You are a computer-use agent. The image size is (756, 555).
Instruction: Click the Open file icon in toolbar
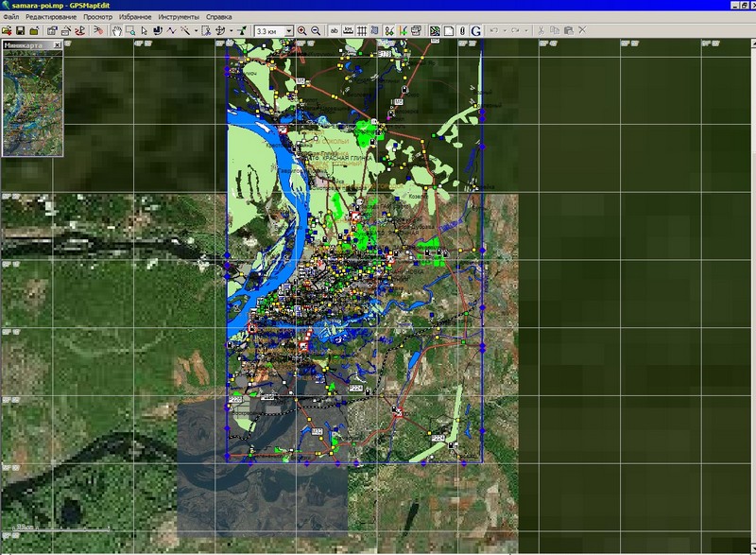pyautogui.click(x=7, y=30)
